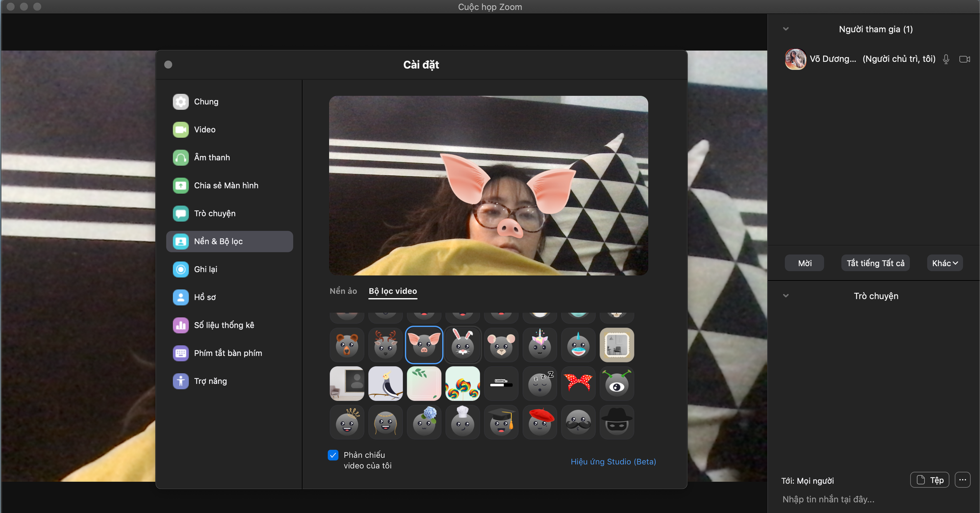This screenshot has width=980, height=513.
Task: Apply the bunny rabbit filter
Action: [463, 345]
